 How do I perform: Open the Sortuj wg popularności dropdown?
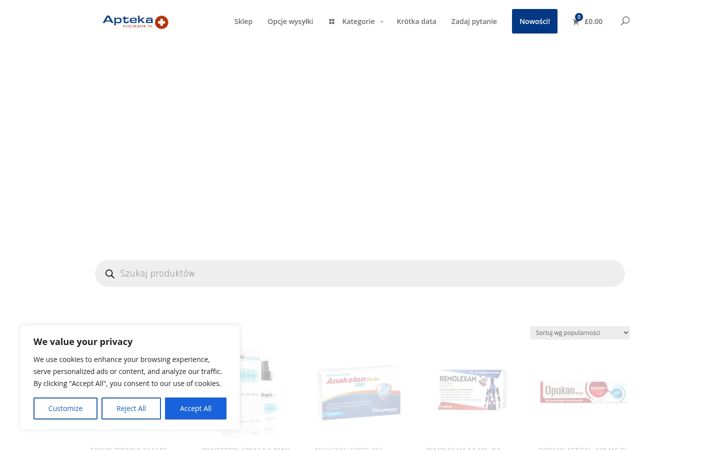579,333
